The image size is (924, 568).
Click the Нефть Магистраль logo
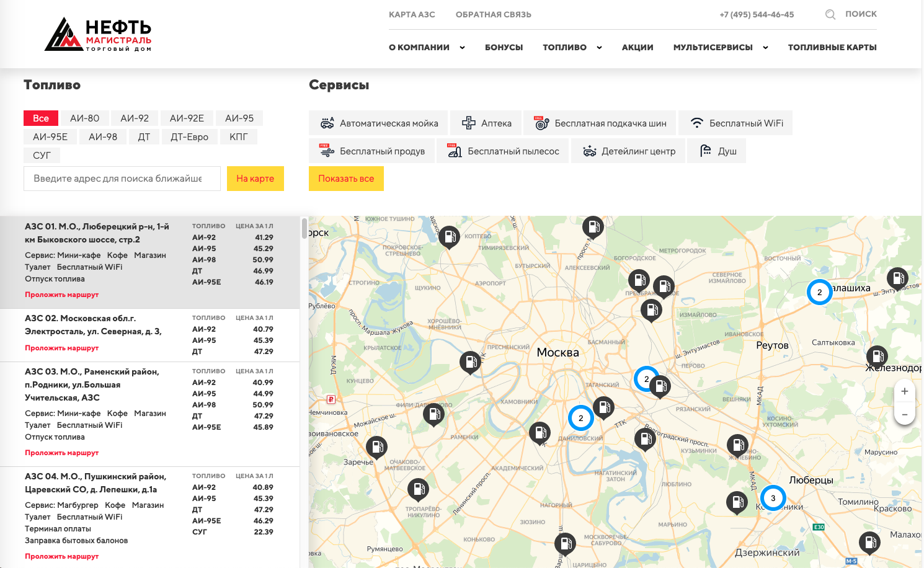[x=98, y=35]
